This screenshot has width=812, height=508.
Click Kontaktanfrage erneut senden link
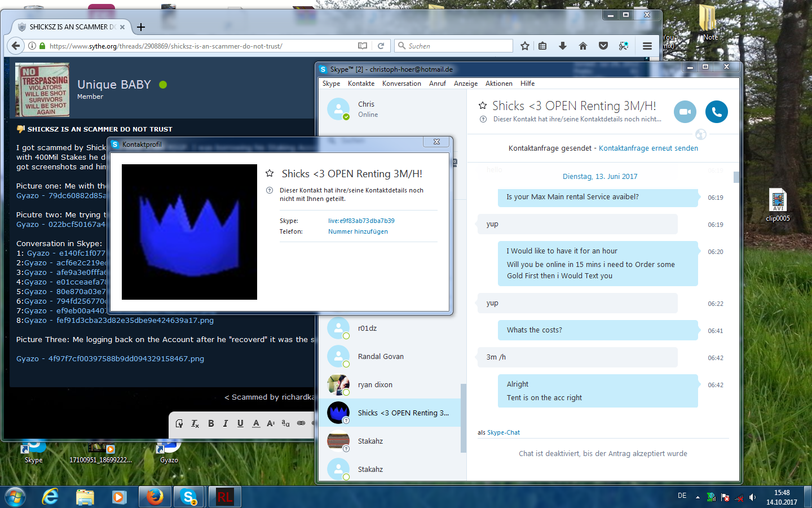pos(648,148)
